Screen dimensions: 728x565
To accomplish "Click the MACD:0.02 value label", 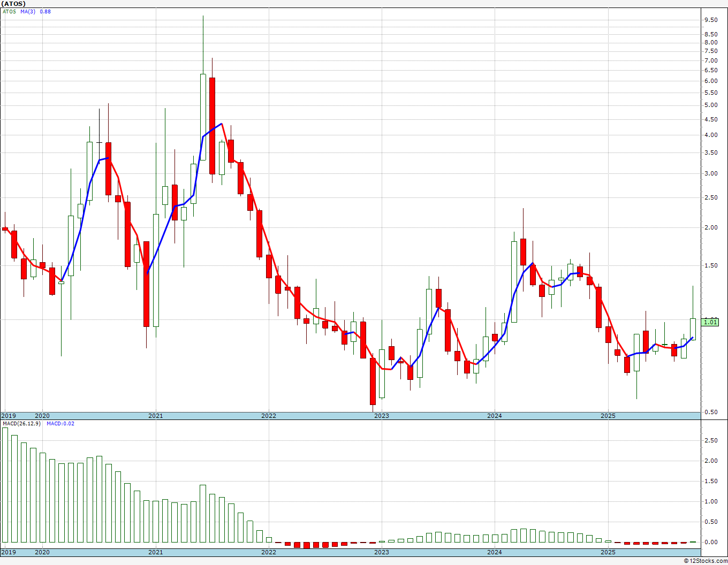I will pyautogui.click(x=60, y=424).
